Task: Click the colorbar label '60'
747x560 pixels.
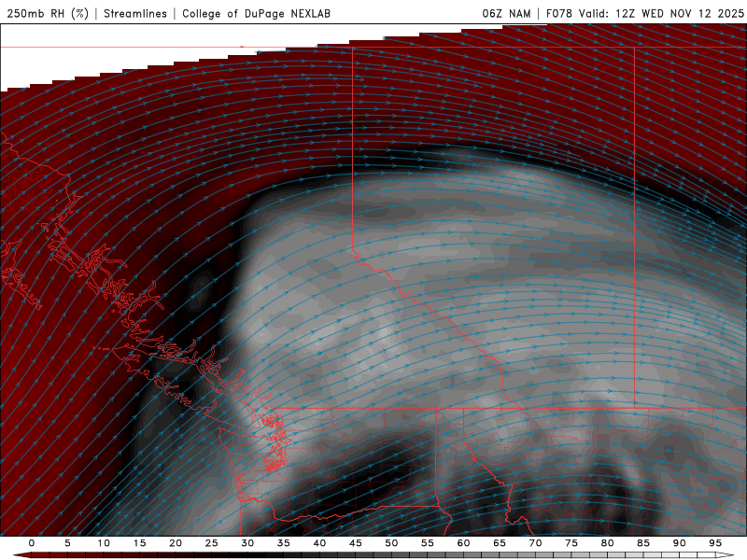Action: (463, 543)
